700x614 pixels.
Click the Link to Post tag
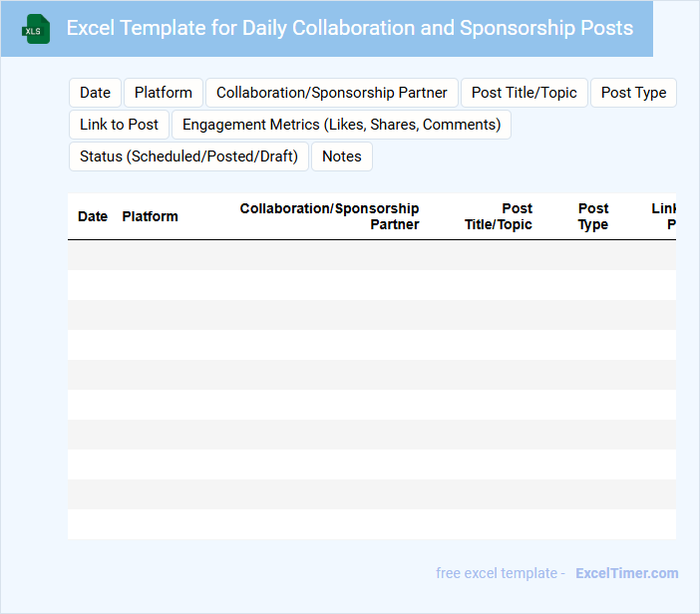(119, 125)
